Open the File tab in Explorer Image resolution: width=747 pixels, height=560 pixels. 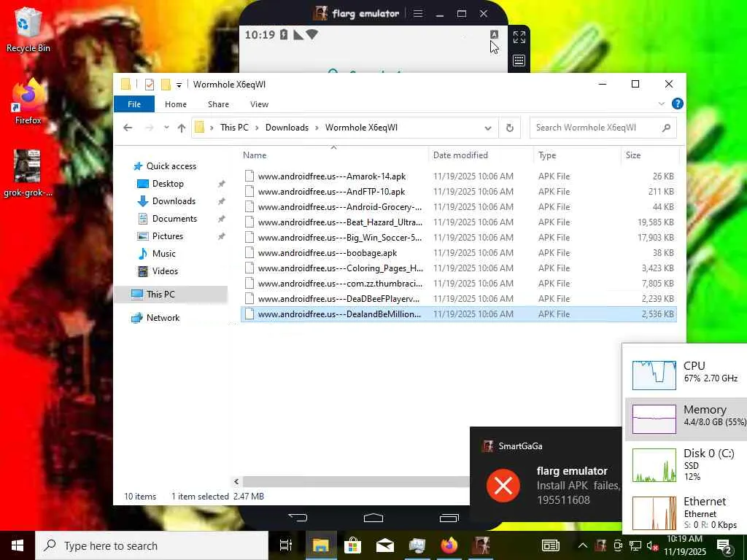point(134,104)
